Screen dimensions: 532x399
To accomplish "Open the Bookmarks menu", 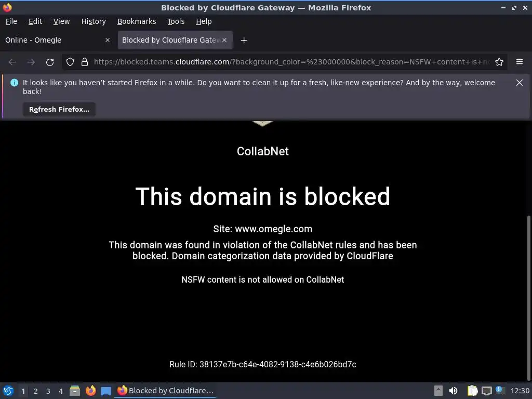I will [137, 21].
